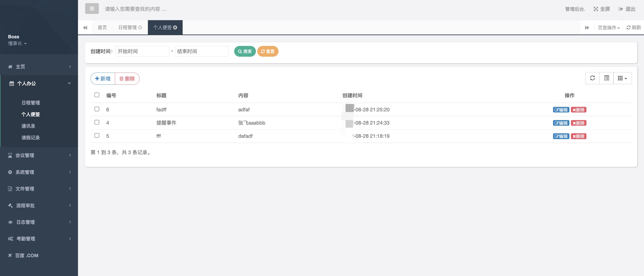Screen dimensions: 644x276
Task: Open 通讯录 in the sidebar
Action: coord(28,126)
